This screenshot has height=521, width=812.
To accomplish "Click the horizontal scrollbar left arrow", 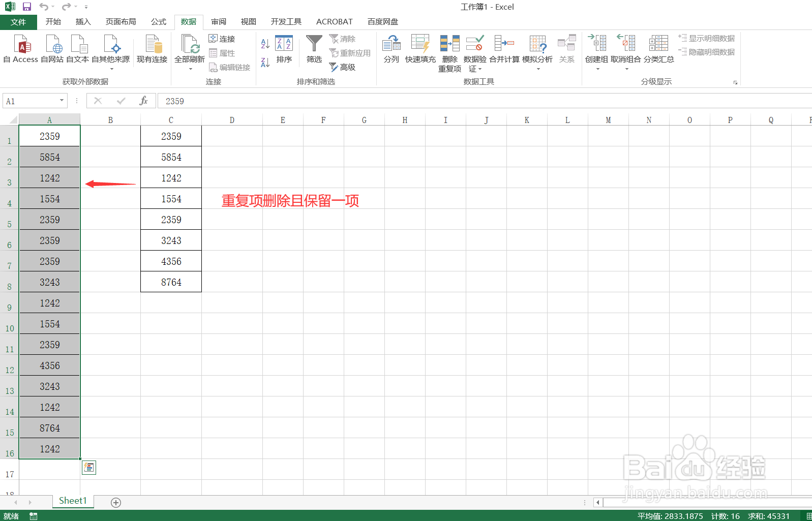I will 598,502.
